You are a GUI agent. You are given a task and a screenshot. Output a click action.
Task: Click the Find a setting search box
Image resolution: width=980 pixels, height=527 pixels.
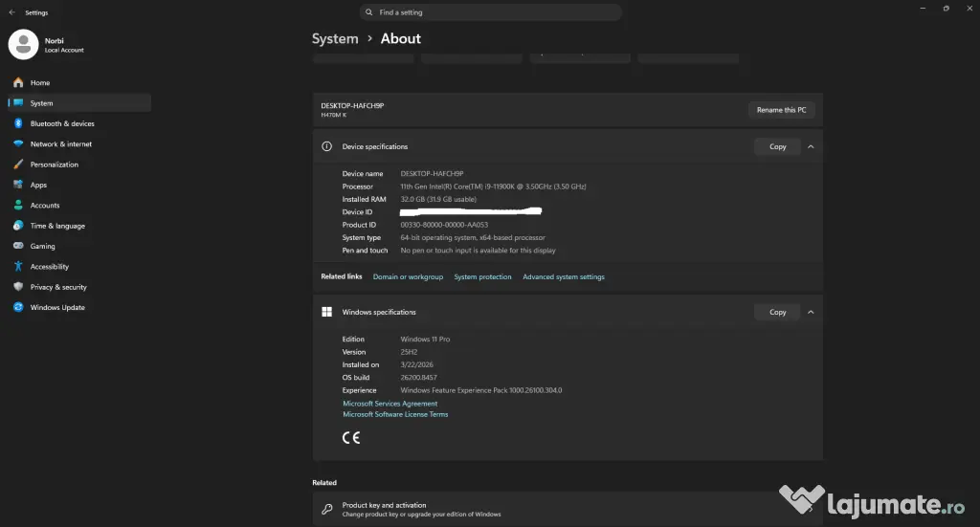tap(491, 12)
